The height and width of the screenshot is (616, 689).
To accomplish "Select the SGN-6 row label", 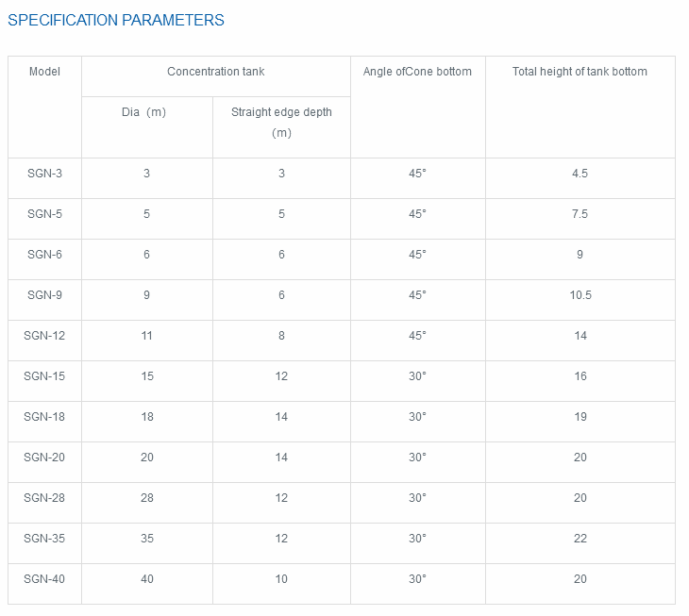I will [44, 255].
